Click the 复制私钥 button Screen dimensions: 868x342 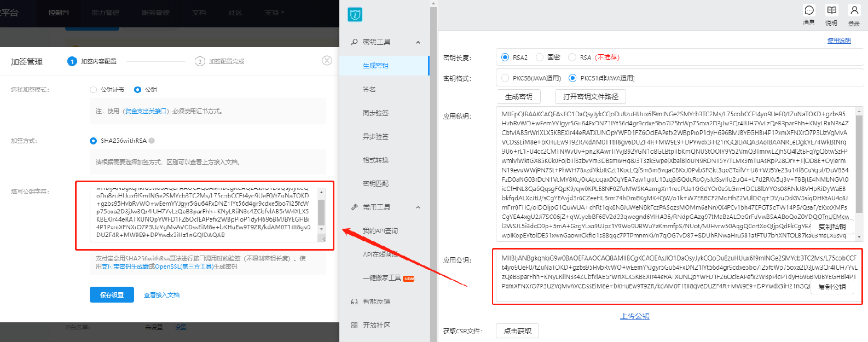pos(832,227)
